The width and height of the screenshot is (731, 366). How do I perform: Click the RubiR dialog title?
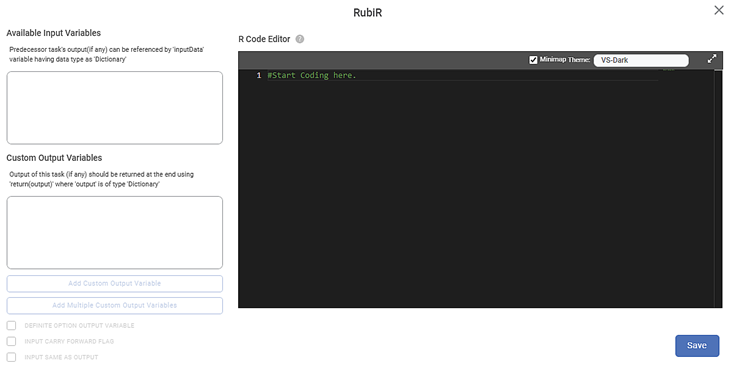point(367,13)
